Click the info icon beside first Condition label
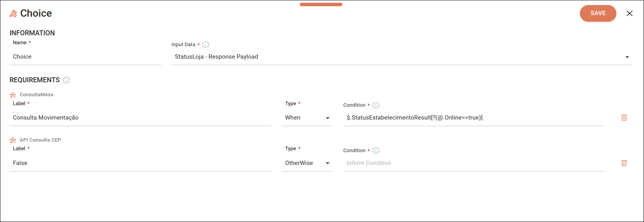 coord(376,105)
